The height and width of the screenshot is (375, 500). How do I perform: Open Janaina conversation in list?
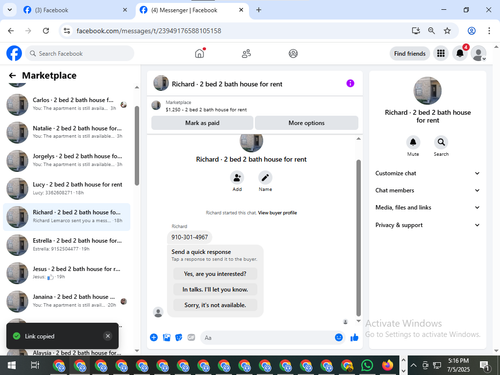coord(67,301)
